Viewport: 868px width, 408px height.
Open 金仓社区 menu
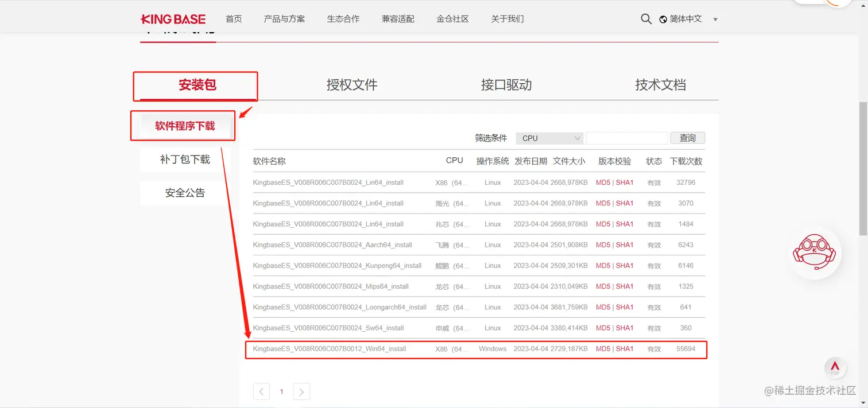pyautogui.click(x=452, y=19)
